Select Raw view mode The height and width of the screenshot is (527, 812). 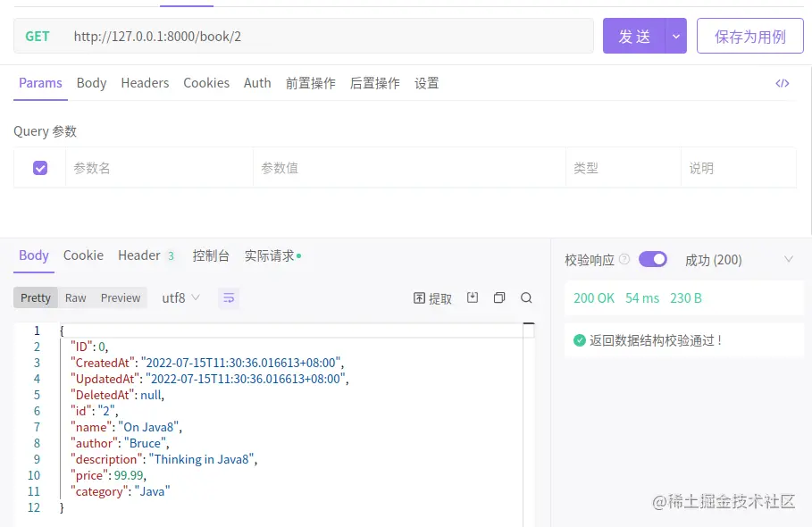pos(76,298)
